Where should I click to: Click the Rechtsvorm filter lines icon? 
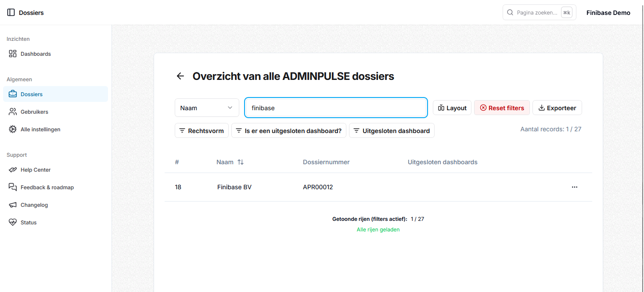[x=182, y=130]
